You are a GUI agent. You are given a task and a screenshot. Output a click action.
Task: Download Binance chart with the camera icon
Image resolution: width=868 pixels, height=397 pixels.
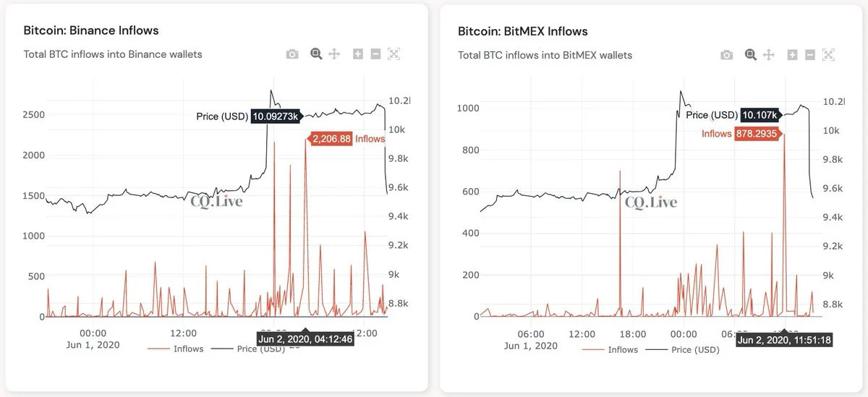pos(292,54)
